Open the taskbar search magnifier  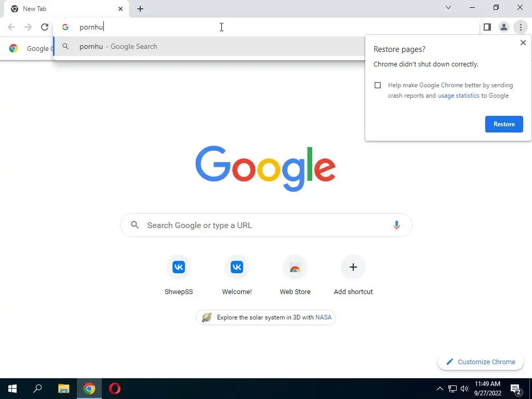pyautogui.click(x=37, y=389)
